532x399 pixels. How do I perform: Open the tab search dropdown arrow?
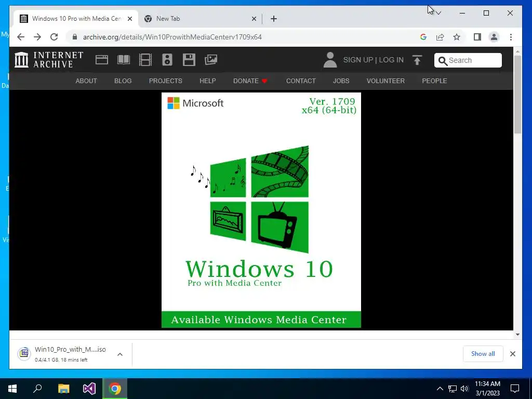438,13
